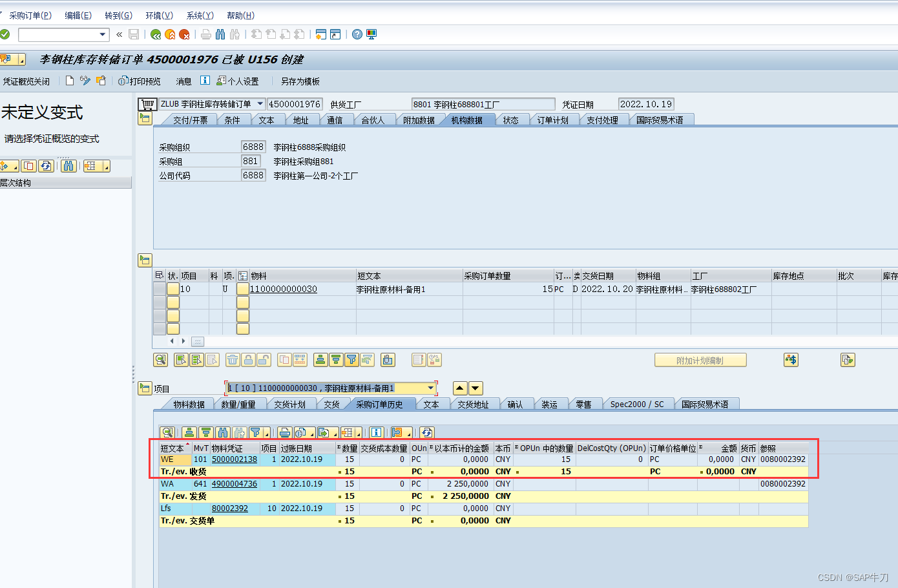Switch to the 状态 header tab
Image resolution: width=898 pixels, height=588 pixels.
click(511, 120)
